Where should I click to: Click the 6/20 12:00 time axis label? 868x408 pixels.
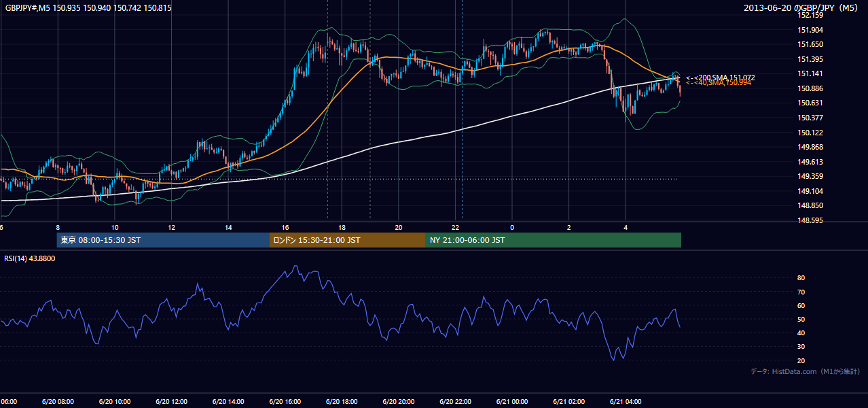click(x=171, y=402)
